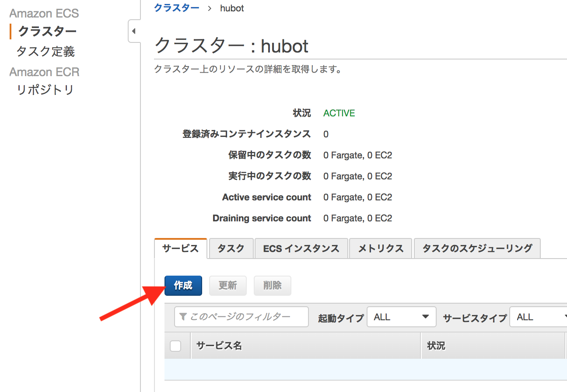Click the 保留中のタスクの数 label
The width and height of the screenshot is (567, 392).
coord(269,155)
